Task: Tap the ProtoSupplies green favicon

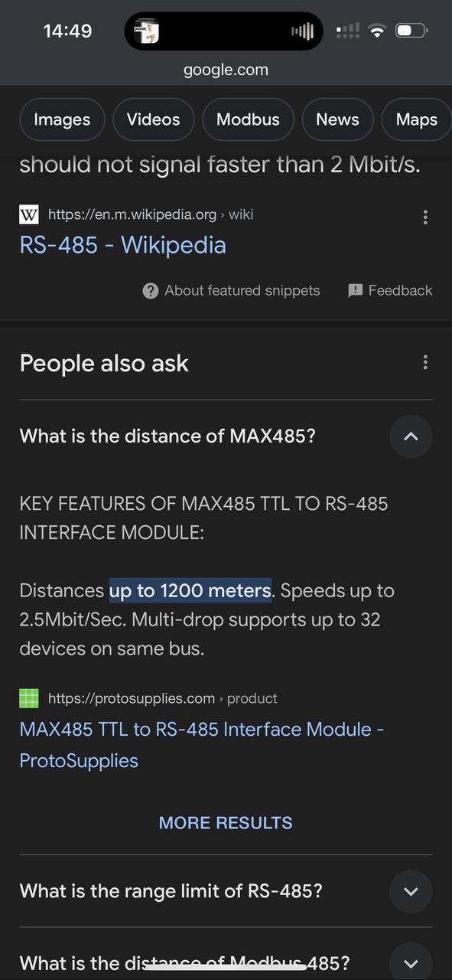Action: [x=28, y=698]
